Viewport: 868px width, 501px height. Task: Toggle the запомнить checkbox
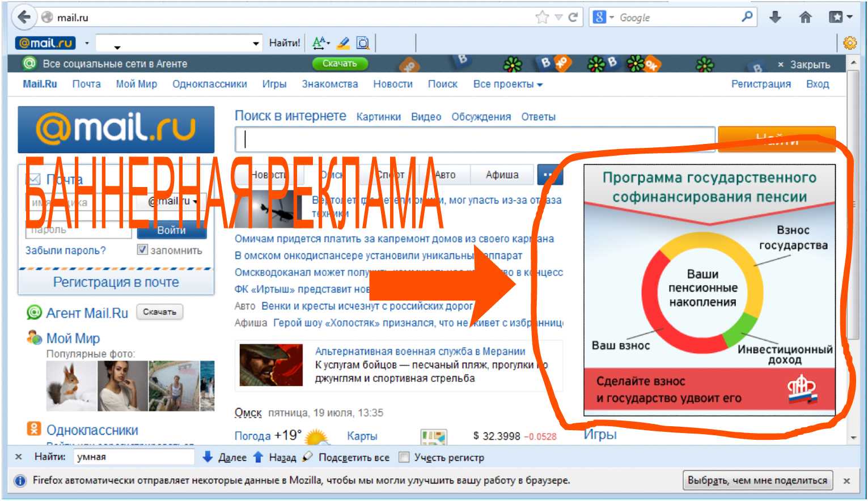click(x=142, y=249)
